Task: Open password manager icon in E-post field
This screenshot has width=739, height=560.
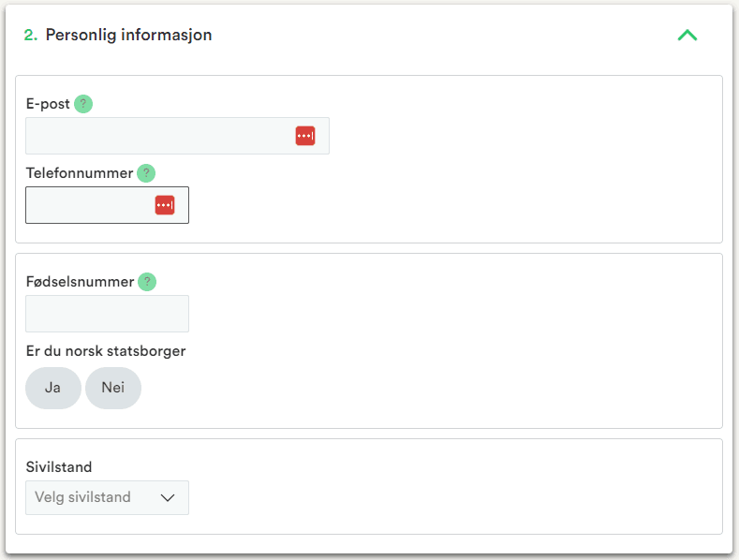Action: click(x=304, y=136)
